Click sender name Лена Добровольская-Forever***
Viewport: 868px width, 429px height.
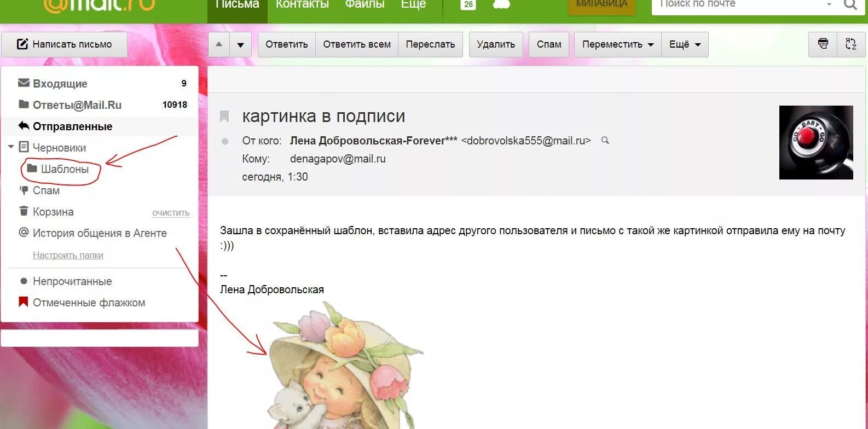click(x=374, y=141)
